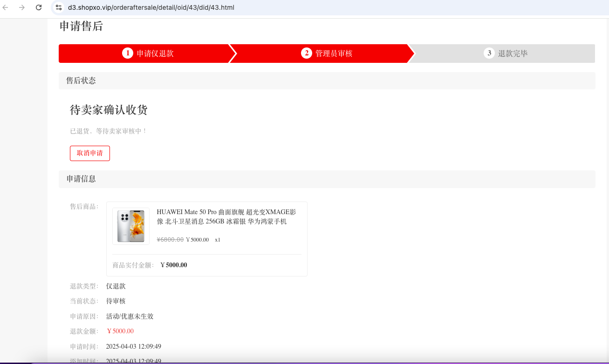Click the reason 活动/优惠未生效

(x=130, y=317)
